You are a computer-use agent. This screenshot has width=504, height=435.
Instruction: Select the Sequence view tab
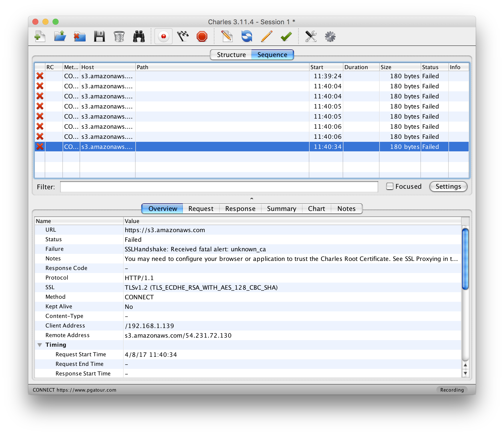click(272, 55)
